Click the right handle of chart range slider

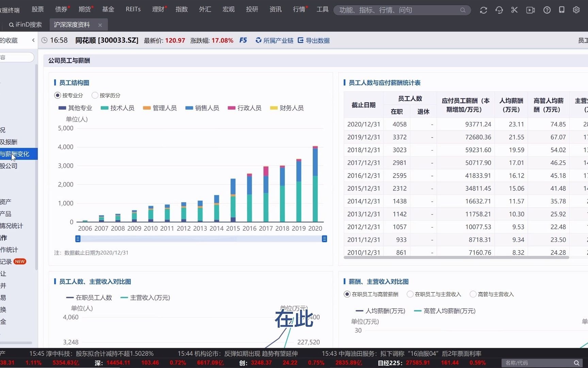click(x=324, y=239)
